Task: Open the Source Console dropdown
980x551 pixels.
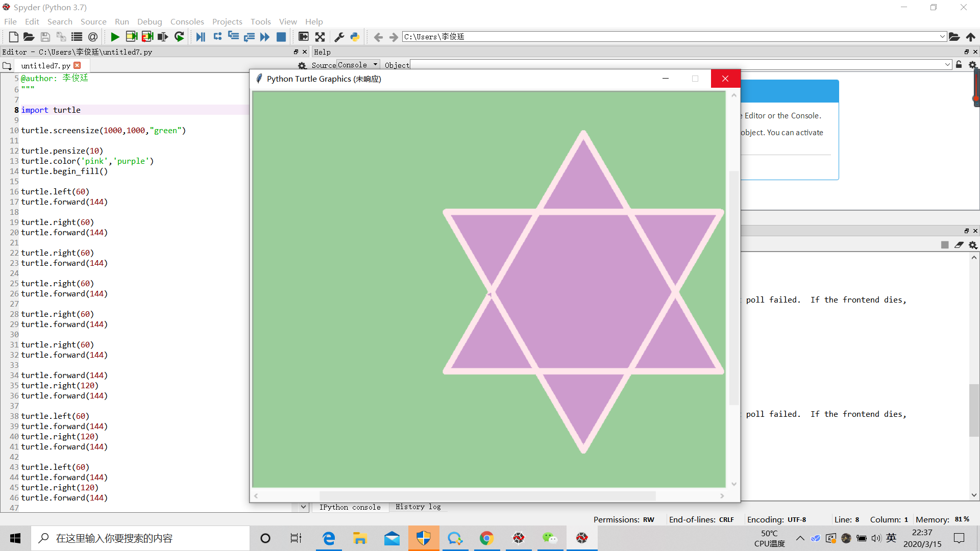Action: coord(357,65)
